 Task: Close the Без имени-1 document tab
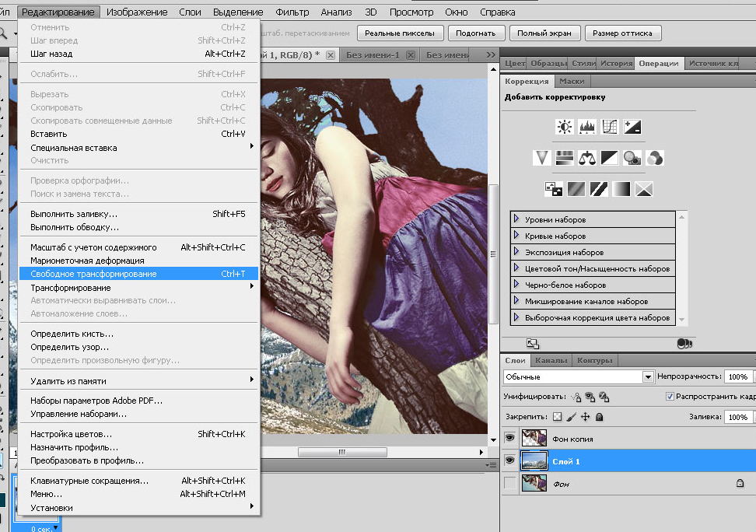coord(411,55)
